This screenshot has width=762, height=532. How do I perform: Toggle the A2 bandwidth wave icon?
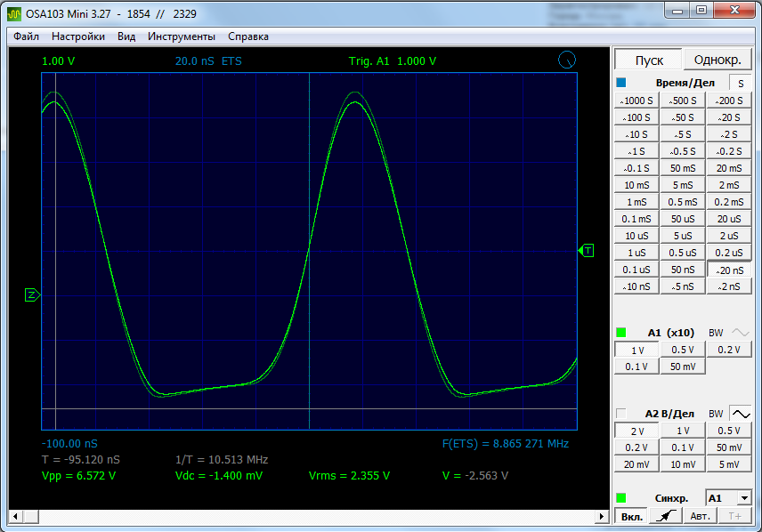(740, 414)
